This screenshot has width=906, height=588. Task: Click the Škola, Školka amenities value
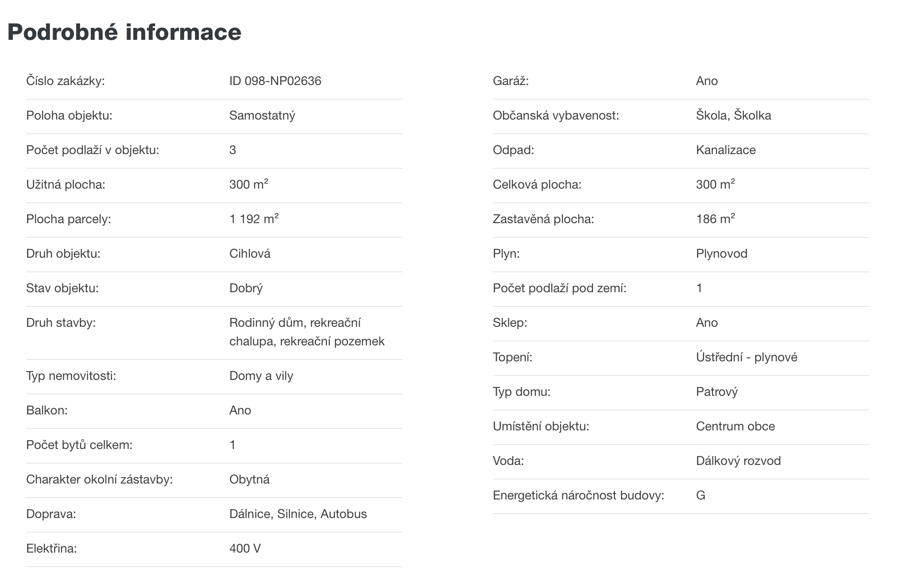pyautogui.click(x=734, y=116)
